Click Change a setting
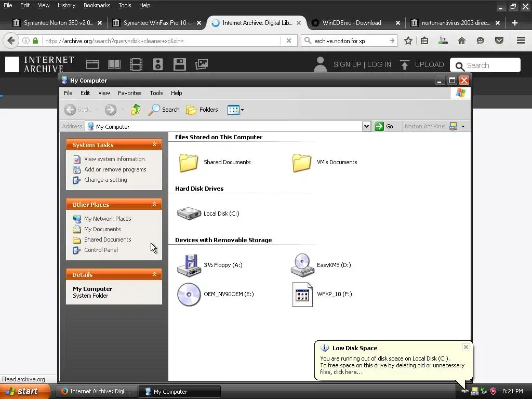This screenshot has height=399, width=532. pyautogui.click(x=105, y=180)
